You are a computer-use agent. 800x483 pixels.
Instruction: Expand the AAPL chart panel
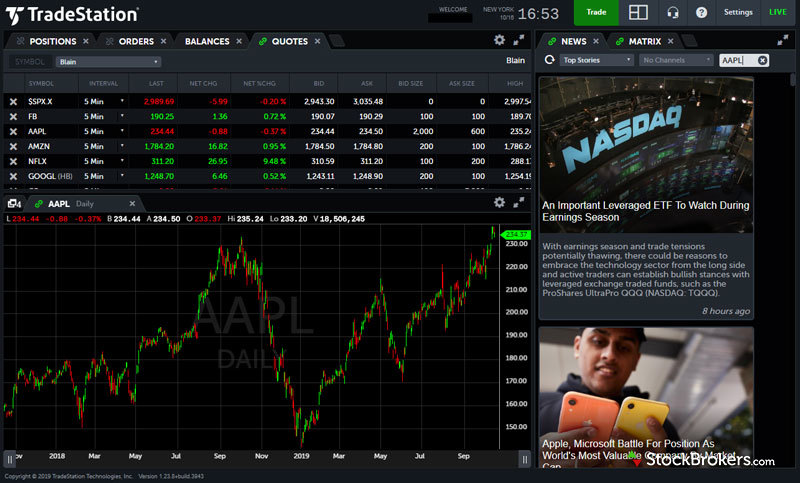coord(519,202)
